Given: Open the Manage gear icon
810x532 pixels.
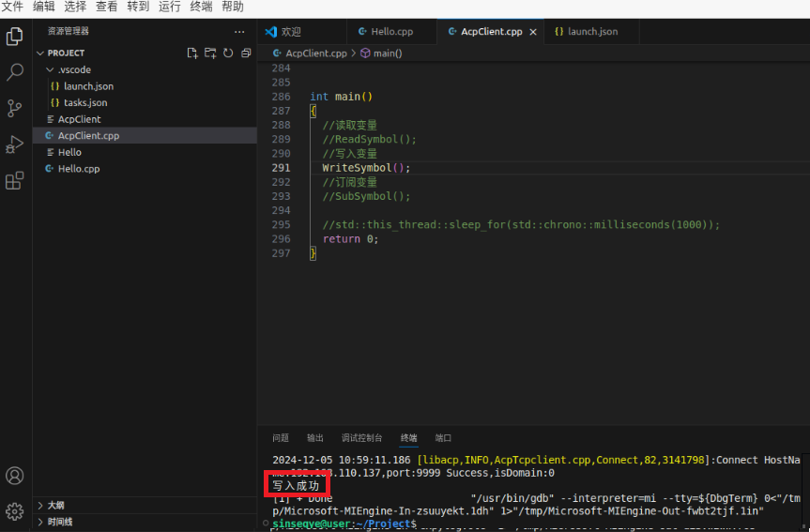Looking at the screenshot, I should coord(14,511).
